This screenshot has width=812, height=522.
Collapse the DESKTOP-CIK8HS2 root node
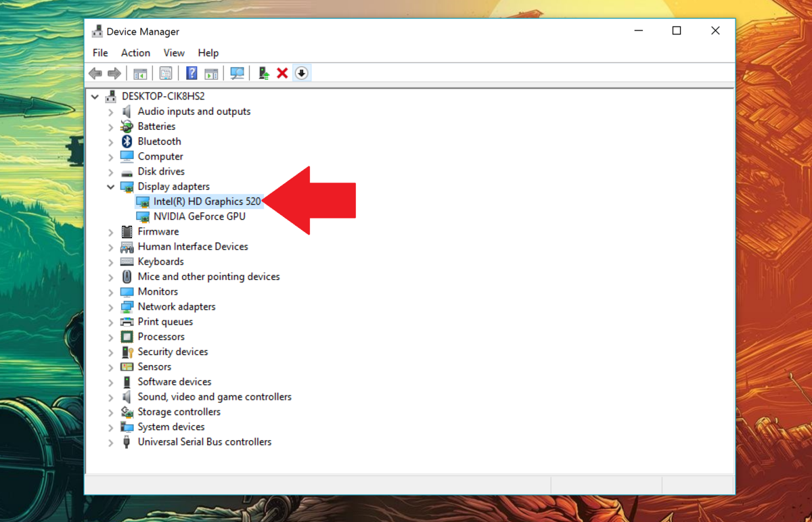[x=95, y=97]
